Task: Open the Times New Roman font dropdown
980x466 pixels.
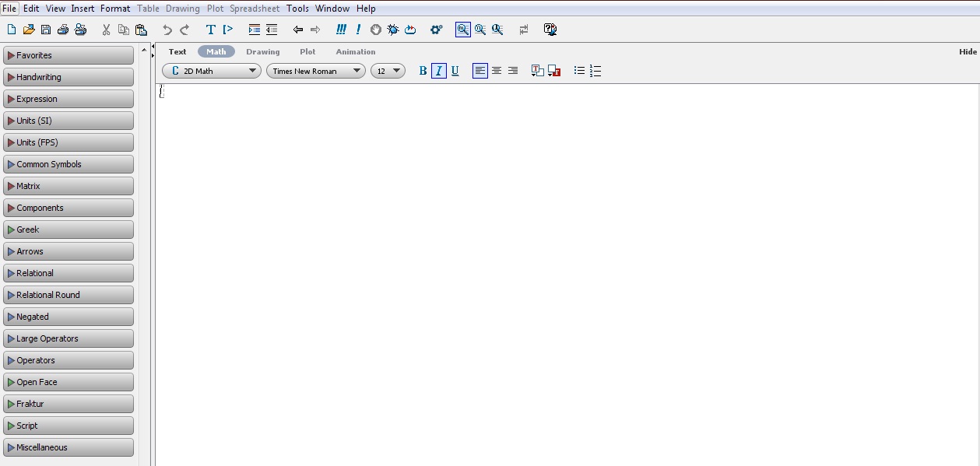Action: (x=315, y=70)
